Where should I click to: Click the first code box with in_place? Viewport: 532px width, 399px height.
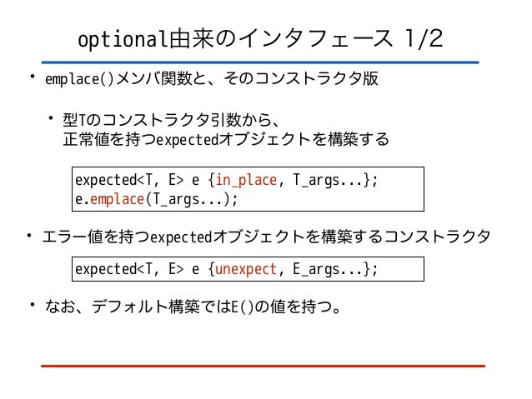(248, 189)
